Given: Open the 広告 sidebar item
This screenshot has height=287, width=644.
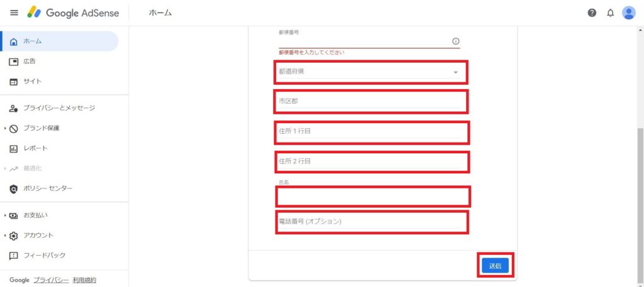Looking at the screenshot, I should tap(30, 62).
